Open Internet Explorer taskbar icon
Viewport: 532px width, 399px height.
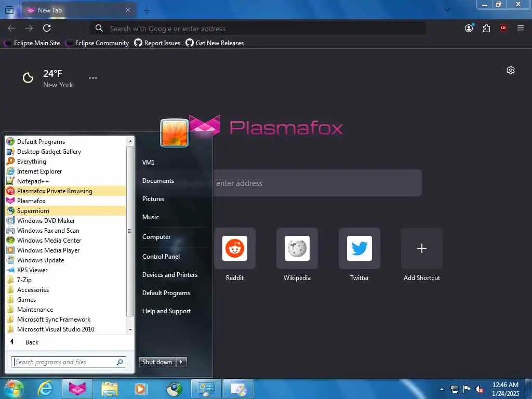click(45, 389)
